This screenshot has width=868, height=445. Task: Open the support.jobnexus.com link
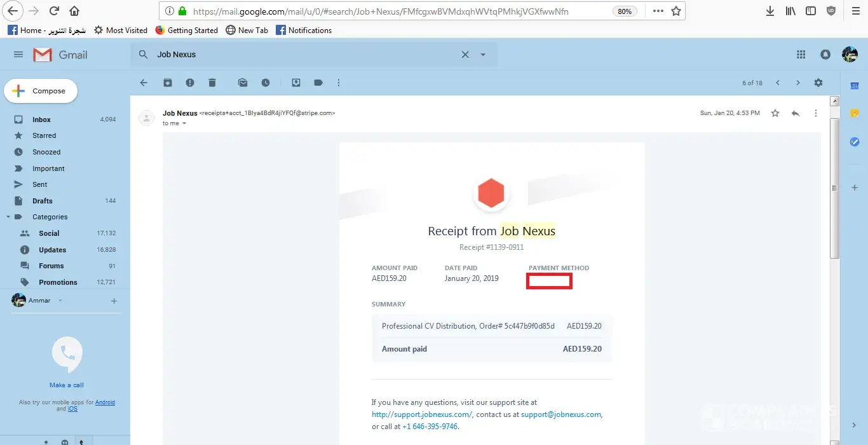click(x=421, y=414)
